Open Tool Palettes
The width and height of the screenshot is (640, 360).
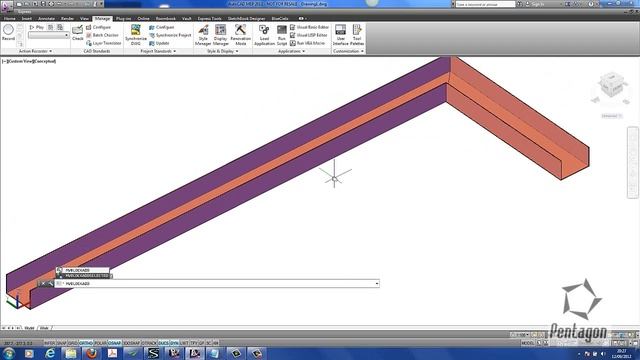[357, 35]
